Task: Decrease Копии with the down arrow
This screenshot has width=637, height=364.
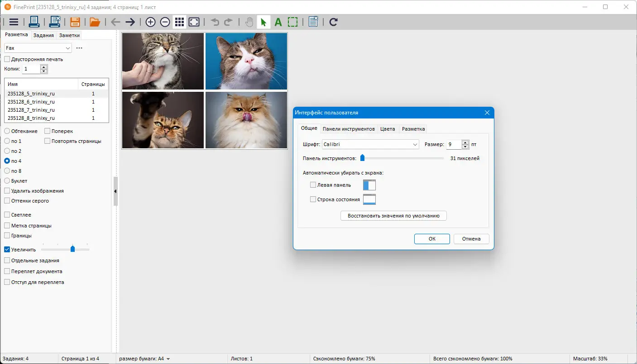Action: (x=43, y=71)
